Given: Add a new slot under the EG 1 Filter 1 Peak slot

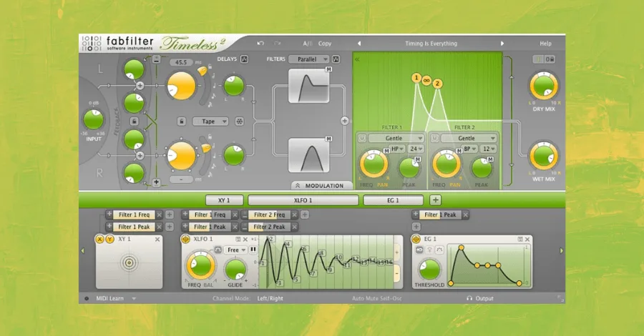Looking at the screenshot, I should [x=416, y=227].
